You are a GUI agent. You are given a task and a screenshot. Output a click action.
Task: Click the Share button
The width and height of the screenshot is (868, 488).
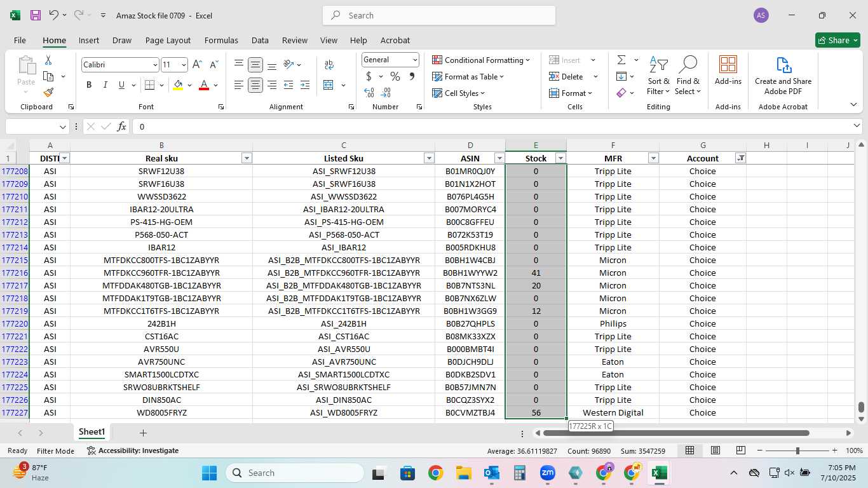837,40
